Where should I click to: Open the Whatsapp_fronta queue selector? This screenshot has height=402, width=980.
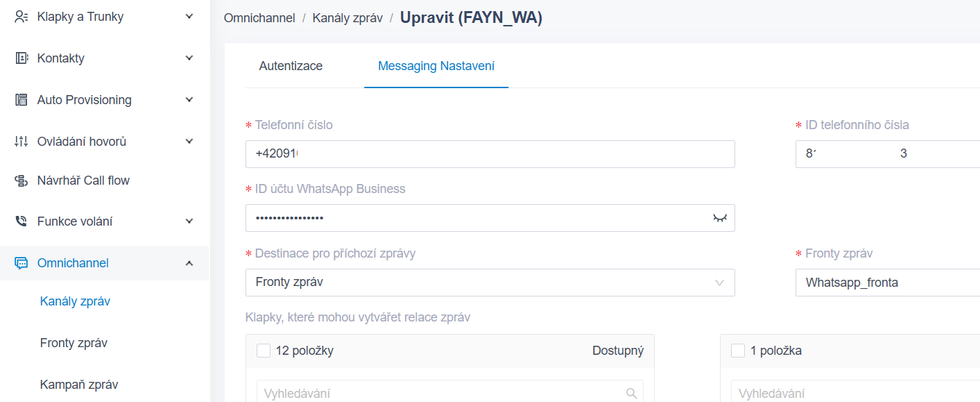tap(886, 283)
